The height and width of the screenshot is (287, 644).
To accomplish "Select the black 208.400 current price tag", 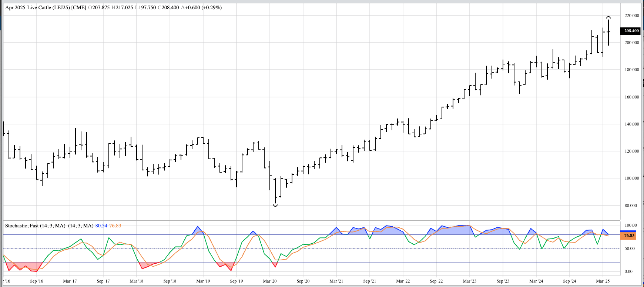I will 631,31.
